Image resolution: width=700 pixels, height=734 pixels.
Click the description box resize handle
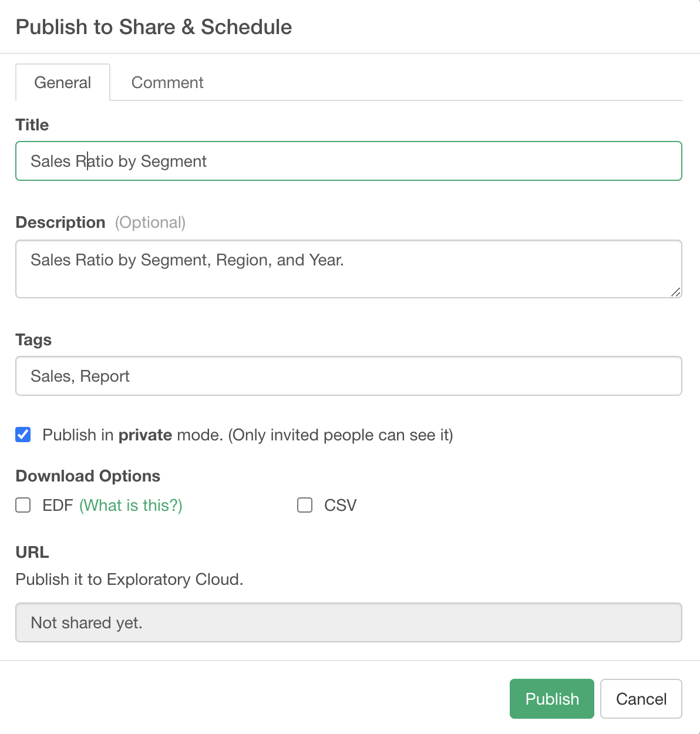675,292
